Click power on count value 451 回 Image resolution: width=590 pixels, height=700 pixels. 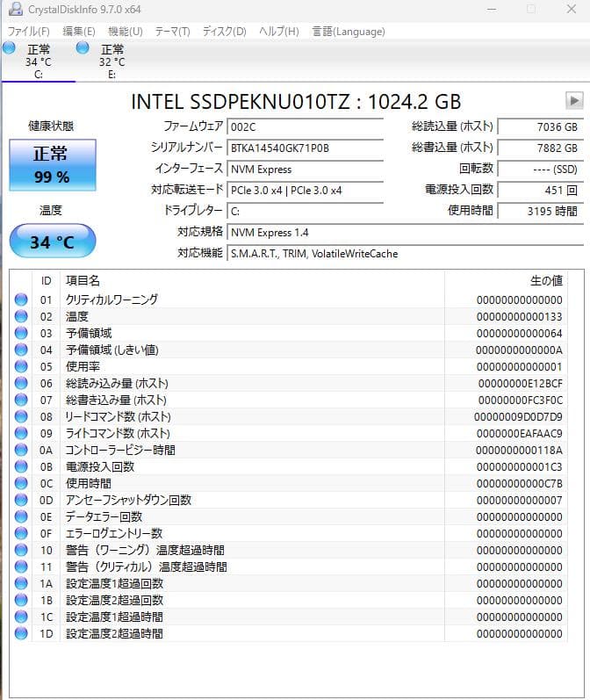pyautogui.click(x=541, y=191)
